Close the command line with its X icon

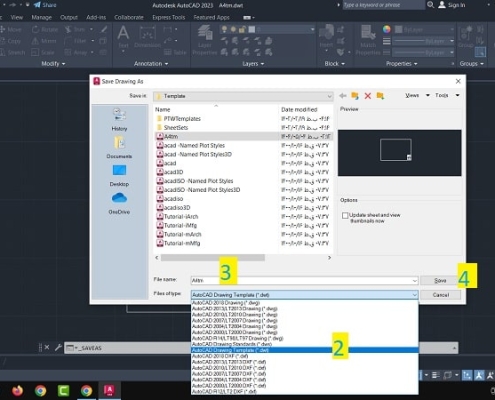pos(47,347)
